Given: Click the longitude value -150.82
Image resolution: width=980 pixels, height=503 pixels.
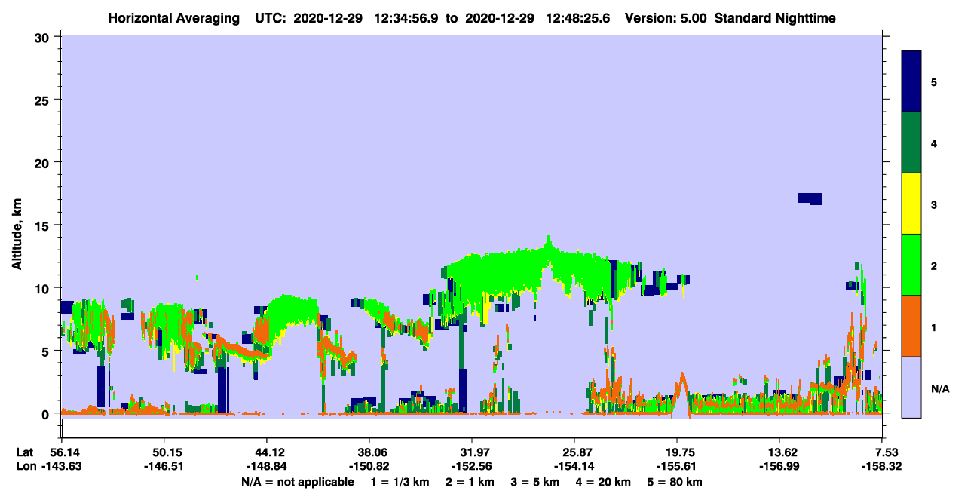Looking at the screenshot, I should tap(369, 466).
